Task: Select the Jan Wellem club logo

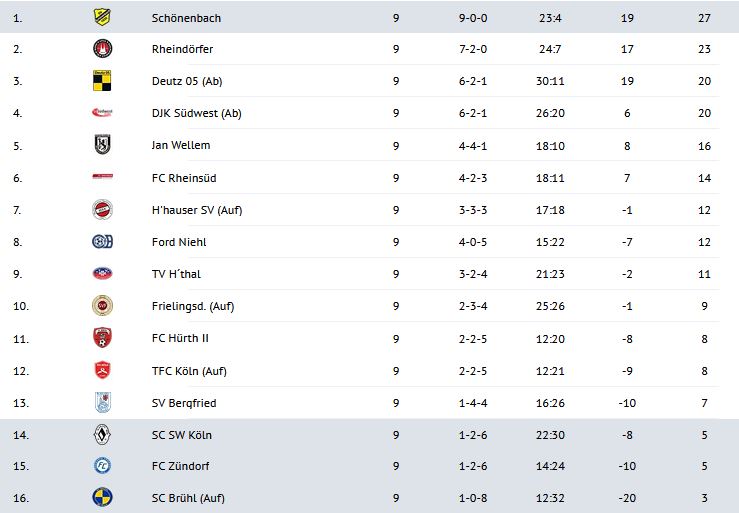Action: click(x=102, y=145)
